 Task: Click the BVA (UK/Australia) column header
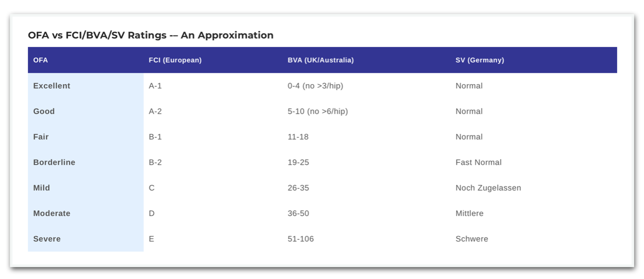tap(320, 60)
